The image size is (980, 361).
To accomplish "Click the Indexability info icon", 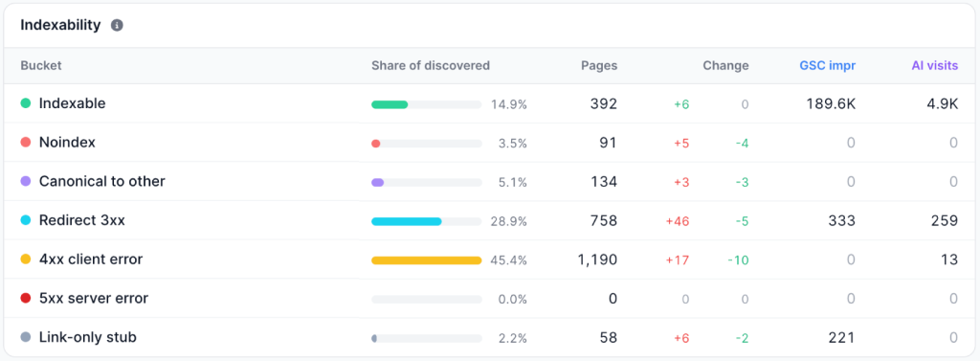I will click(x=117, y=26).
